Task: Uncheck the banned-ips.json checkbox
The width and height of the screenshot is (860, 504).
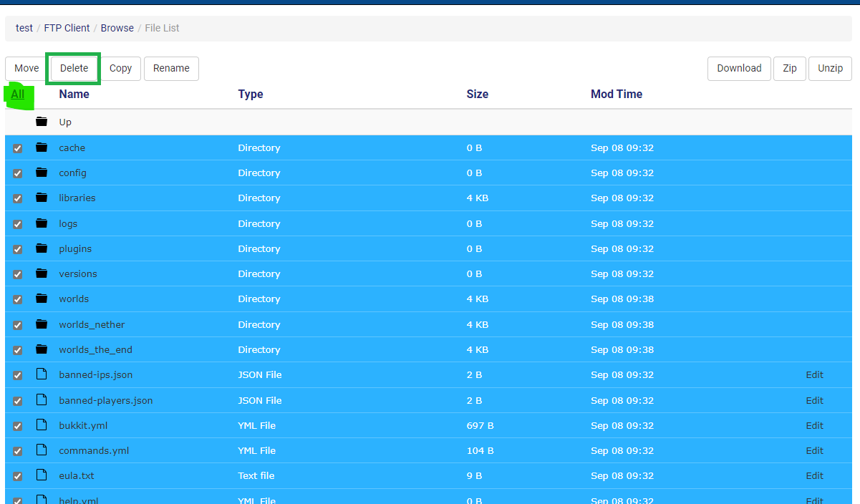Action: click(x=18, y=375)
